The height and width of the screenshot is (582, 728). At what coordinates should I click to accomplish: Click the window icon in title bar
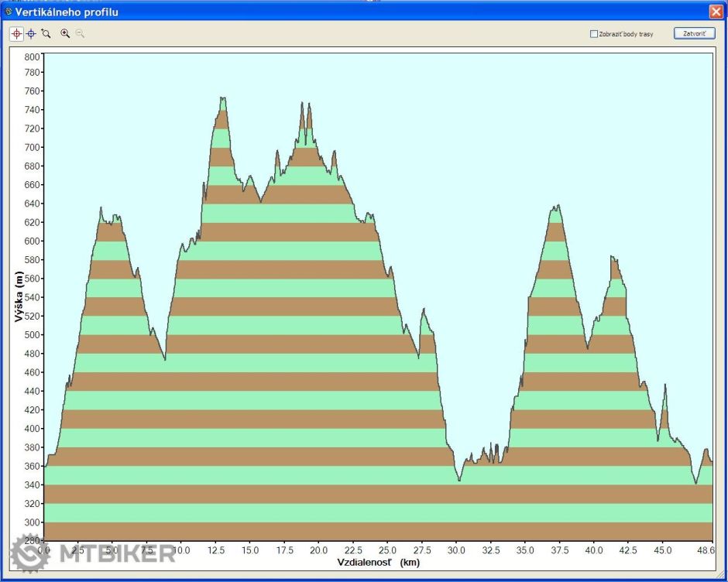pos(8,12)
